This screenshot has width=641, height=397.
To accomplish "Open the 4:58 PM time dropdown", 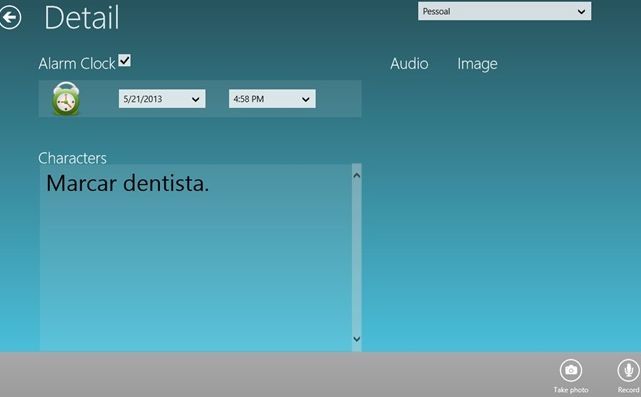I will point(272,99).
